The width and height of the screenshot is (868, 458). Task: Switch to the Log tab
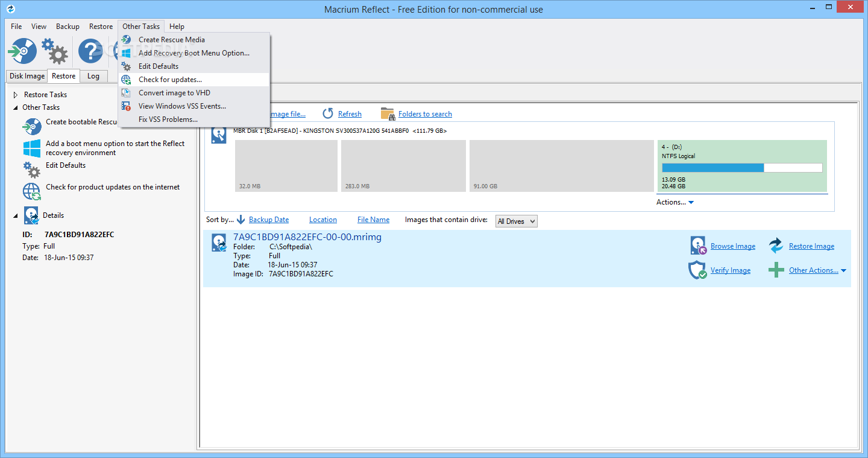(93, 76)
